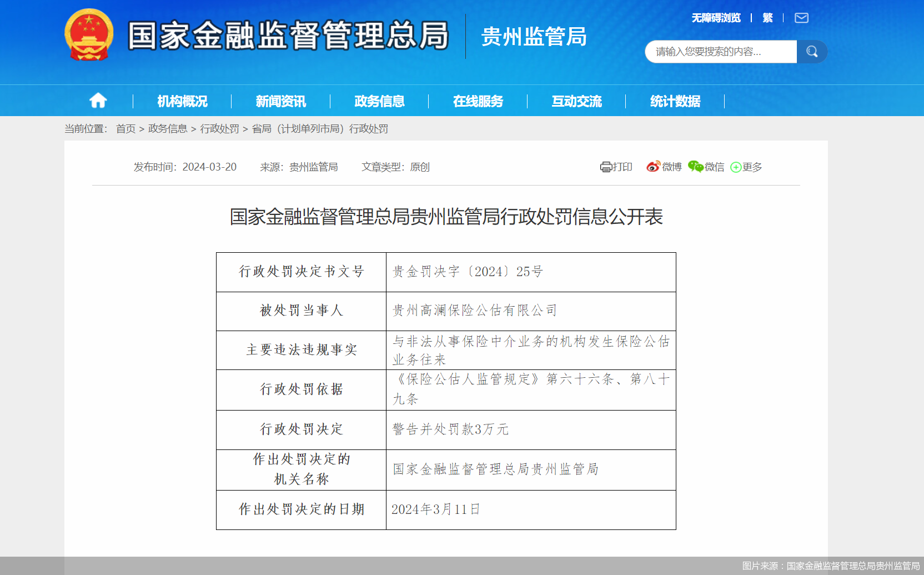
Task: Select 统计数据 in navigation bar
Action: [675, 101]
